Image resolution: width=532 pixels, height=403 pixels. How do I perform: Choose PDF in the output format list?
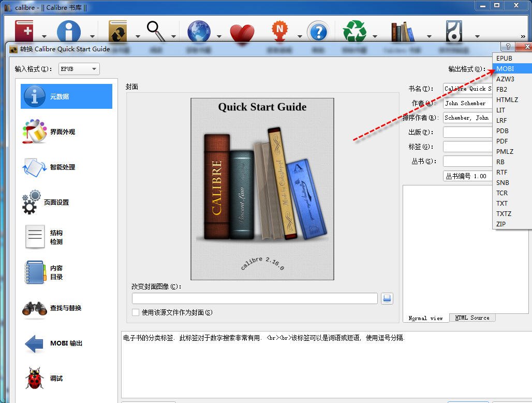pos(502,141)
